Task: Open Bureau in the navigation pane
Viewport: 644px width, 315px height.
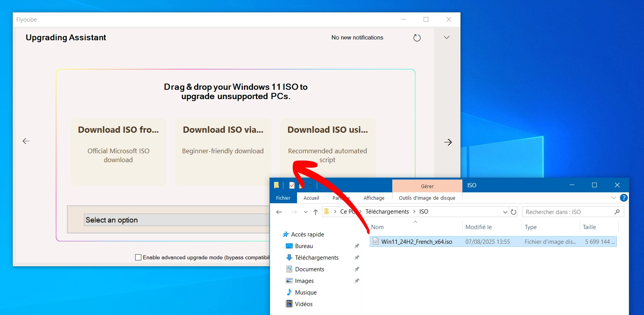Action: [x=304, y=246]
